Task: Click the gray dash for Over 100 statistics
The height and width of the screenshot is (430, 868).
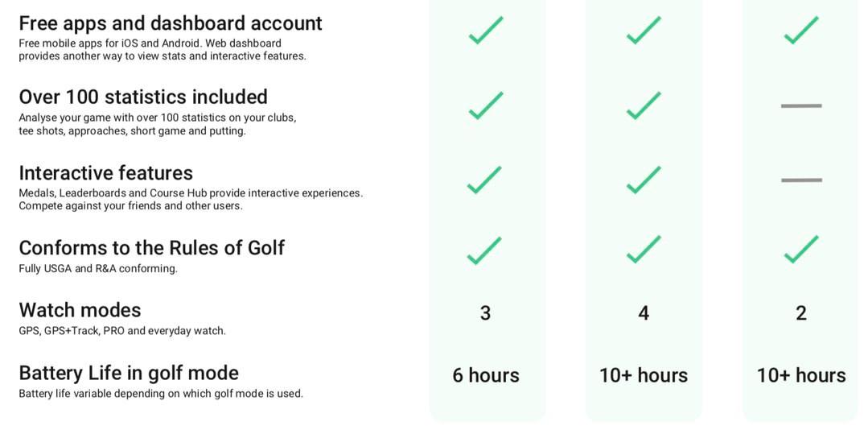Action: click(801, 105)
